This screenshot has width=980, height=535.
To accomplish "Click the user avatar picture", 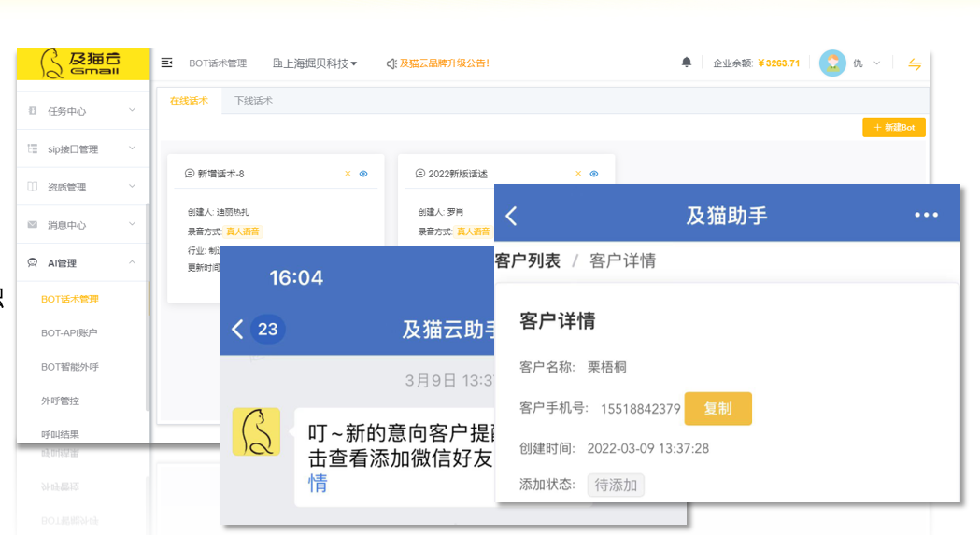I will (832, 63).
